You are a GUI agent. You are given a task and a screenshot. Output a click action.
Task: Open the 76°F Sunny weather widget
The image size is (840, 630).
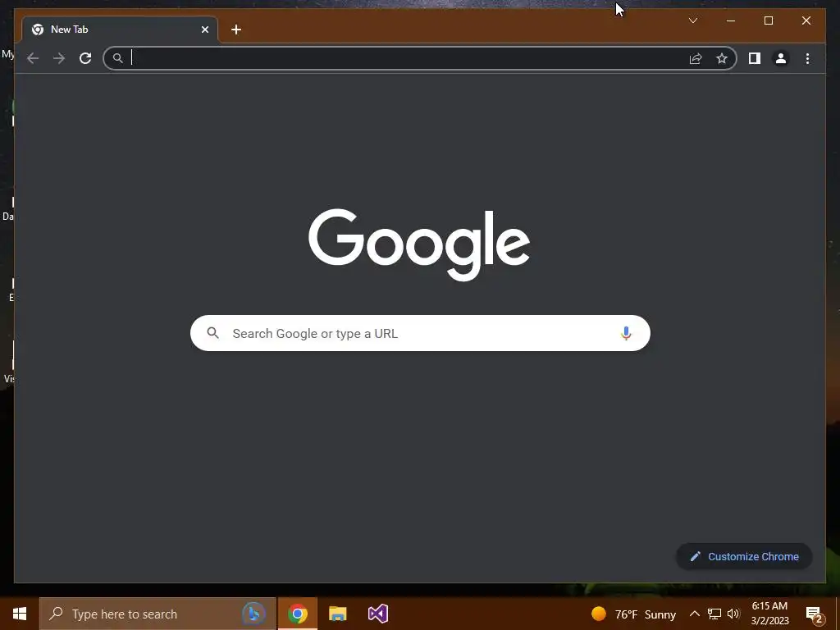coord(633,614)
